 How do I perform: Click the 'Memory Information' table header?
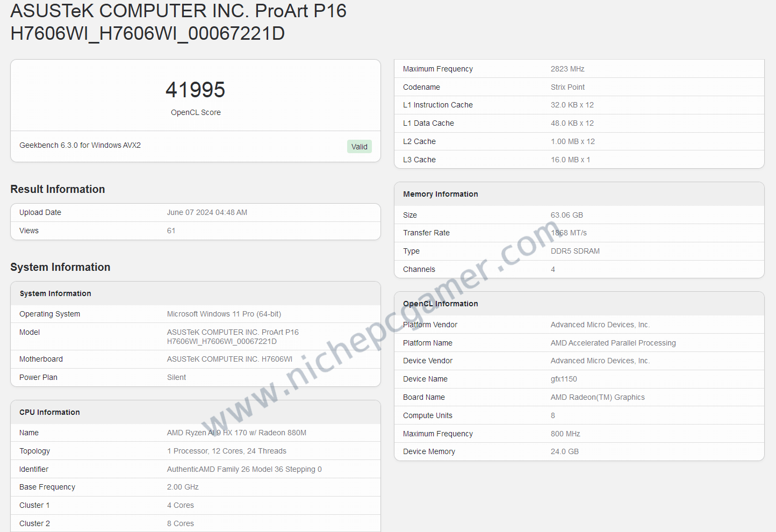coord(441,194)
